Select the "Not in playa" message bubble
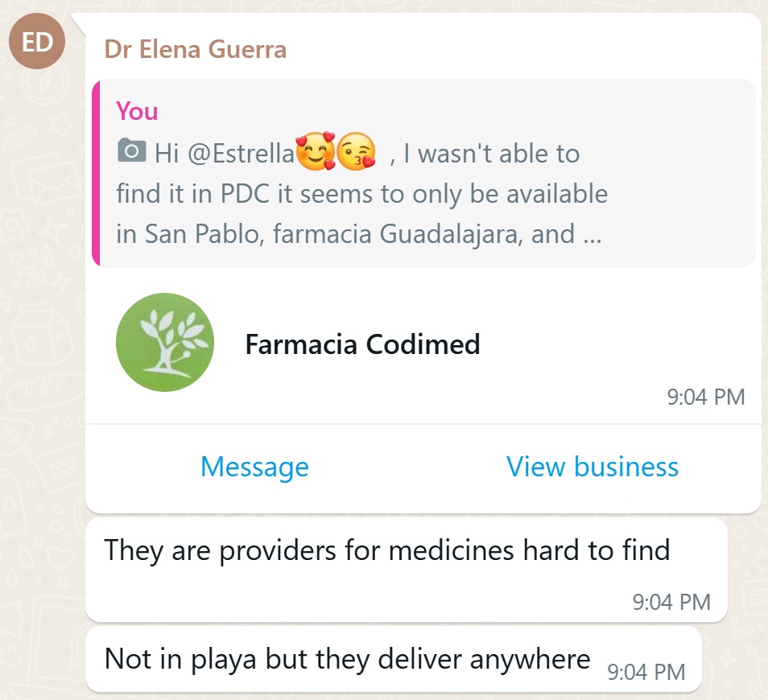The height and width of the screenshot is (700, 768). point(347,660)
